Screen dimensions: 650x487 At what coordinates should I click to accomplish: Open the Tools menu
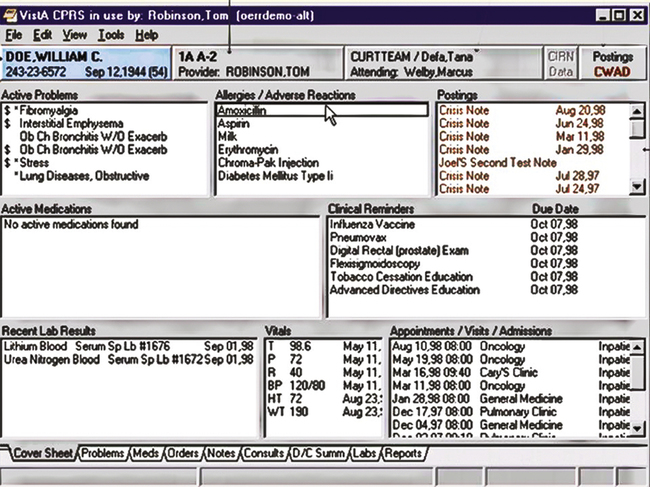[x=110, y=35]
